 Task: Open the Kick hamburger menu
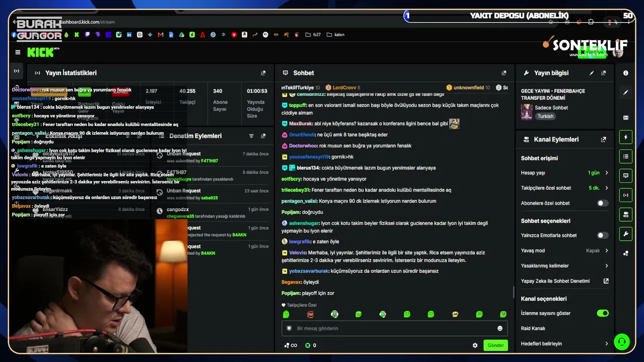point(18,52)
